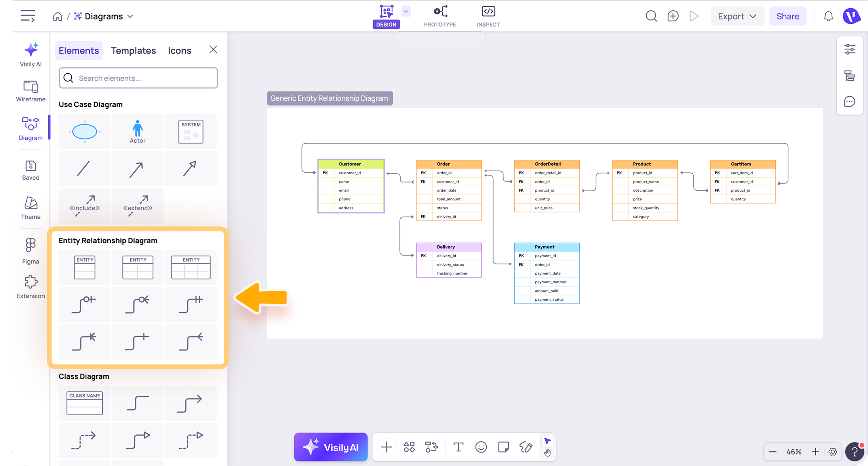Image resolution: width=868 pixels, height=466 pixels.
Task: Select the Templates tab
Action: (x=133, y=50)
